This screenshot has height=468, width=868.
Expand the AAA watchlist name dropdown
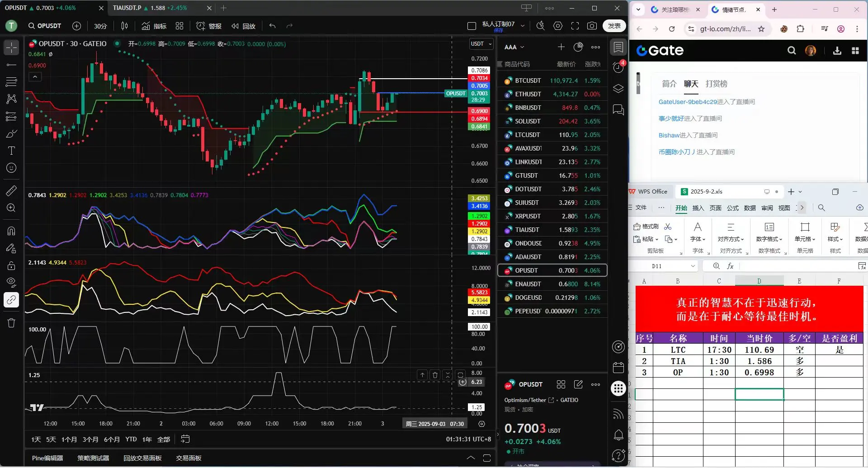514,47
